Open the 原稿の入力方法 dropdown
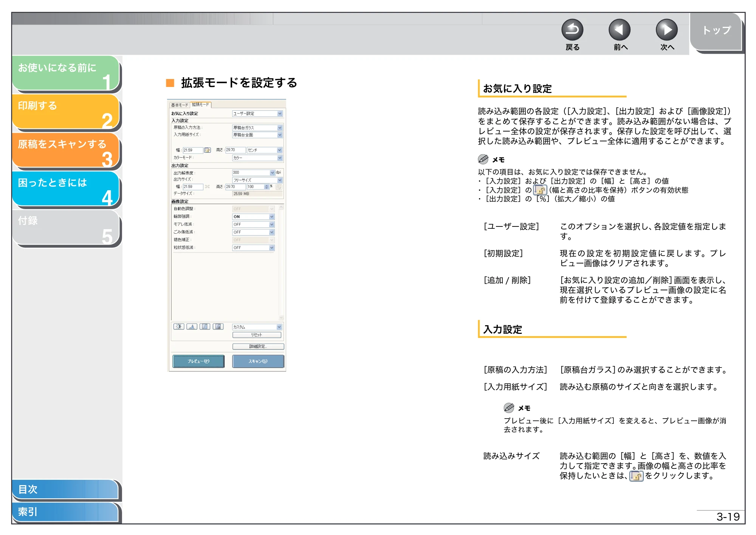 pos(257,128)
